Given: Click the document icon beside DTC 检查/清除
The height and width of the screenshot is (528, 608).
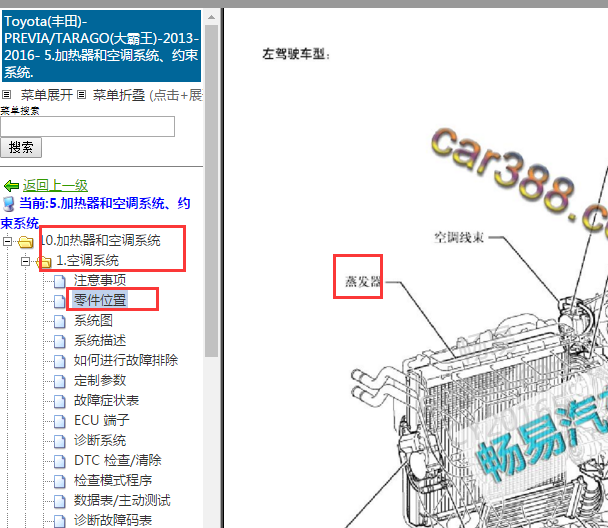Looking at the screenshot, I should (x=59, y=461).
